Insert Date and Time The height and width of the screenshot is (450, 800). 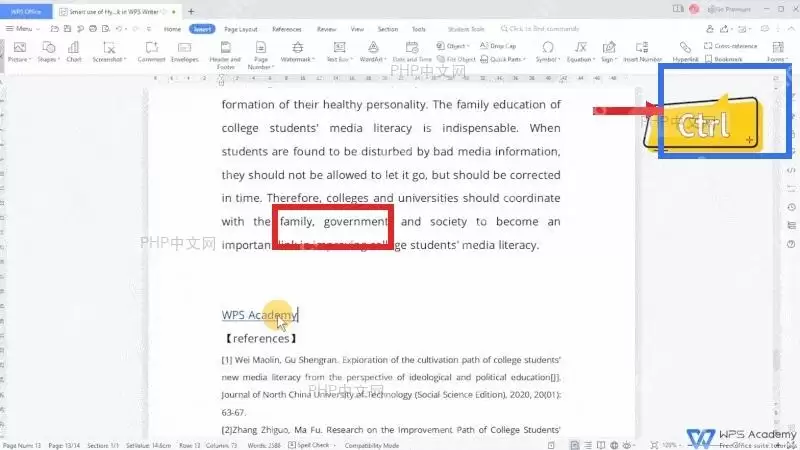(412, 52)
